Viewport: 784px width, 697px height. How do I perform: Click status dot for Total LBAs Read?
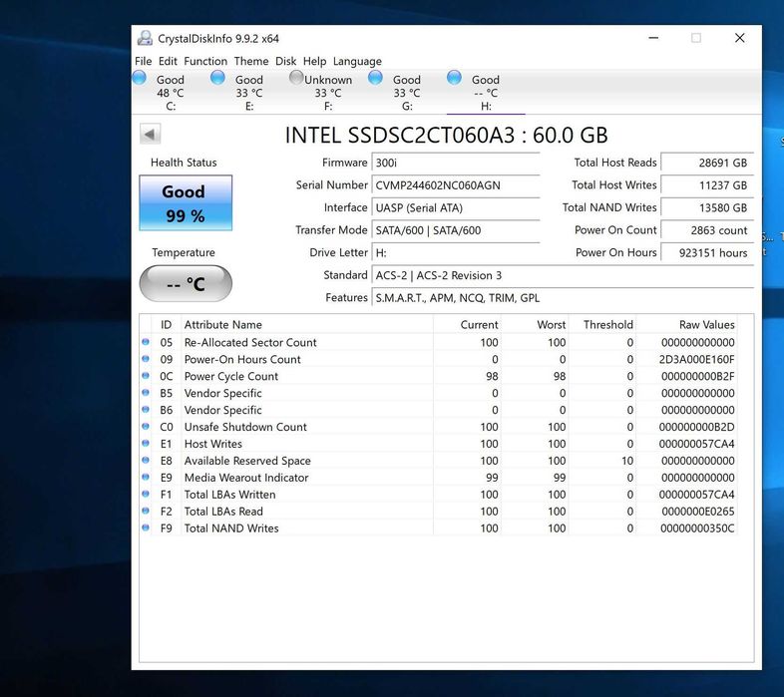point(146,511)
